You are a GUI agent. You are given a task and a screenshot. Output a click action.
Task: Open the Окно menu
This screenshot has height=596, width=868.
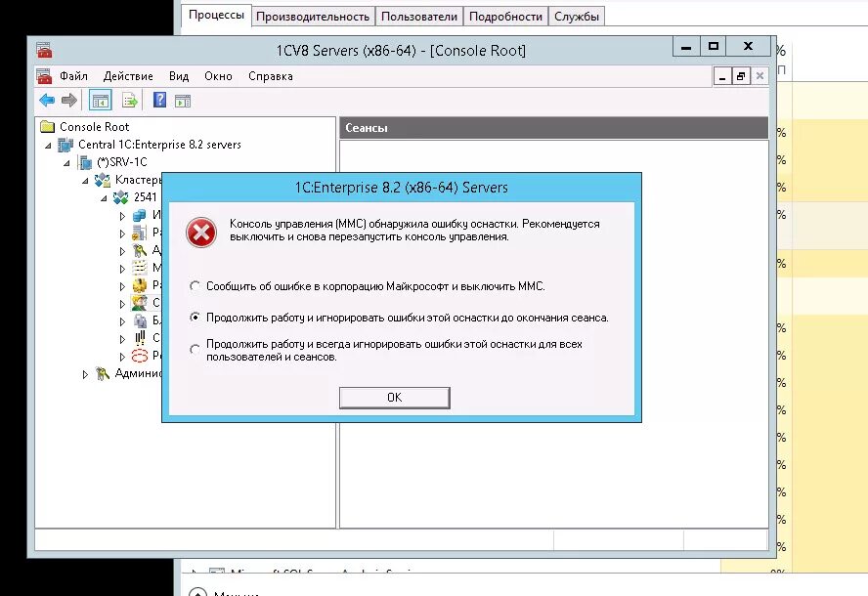(x=218, y=76)
